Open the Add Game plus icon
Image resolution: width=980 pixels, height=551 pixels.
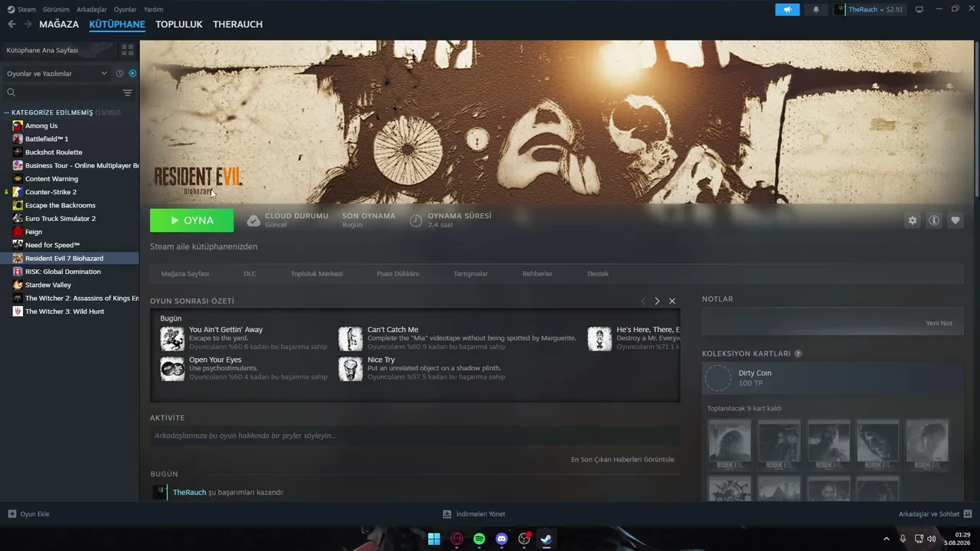[x=11, y=514]
